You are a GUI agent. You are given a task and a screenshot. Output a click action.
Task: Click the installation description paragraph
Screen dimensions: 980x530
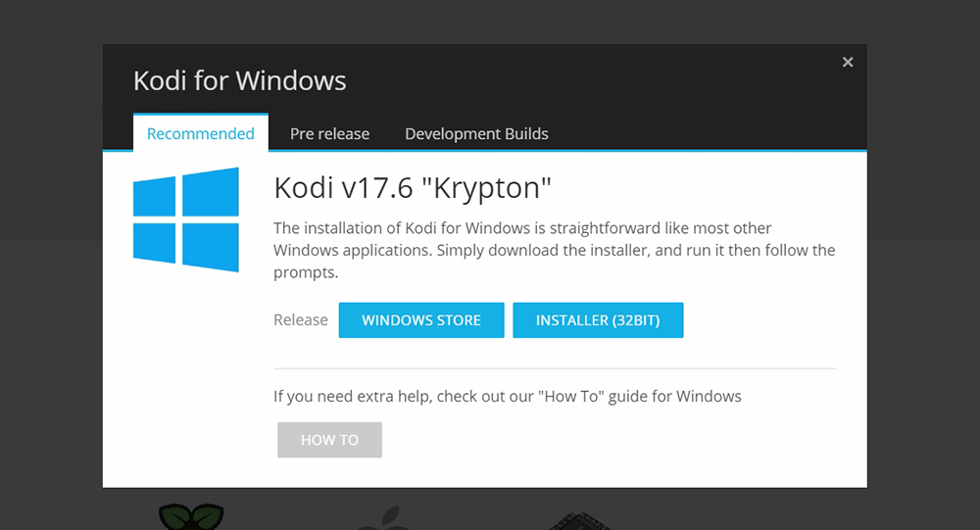555,250
